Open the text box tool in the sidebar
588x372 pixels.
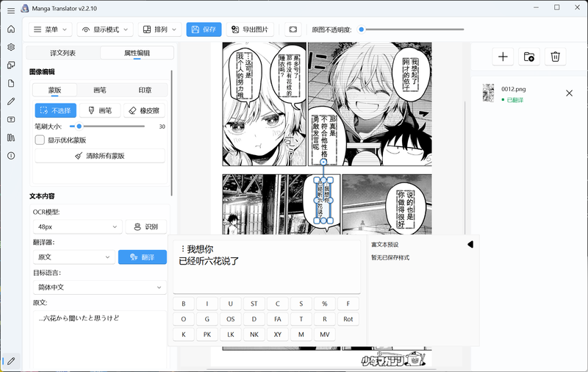click(x=11, y=119)
